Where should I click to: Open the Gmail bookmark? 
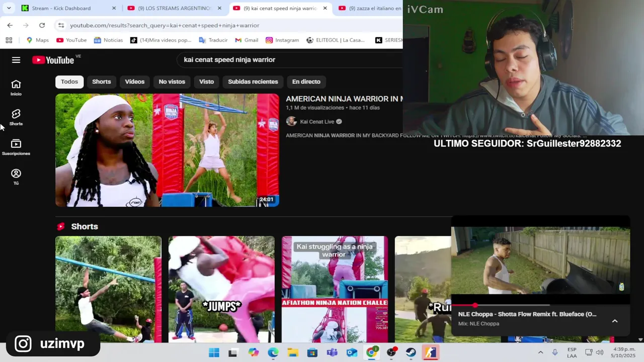coord(247,40)
